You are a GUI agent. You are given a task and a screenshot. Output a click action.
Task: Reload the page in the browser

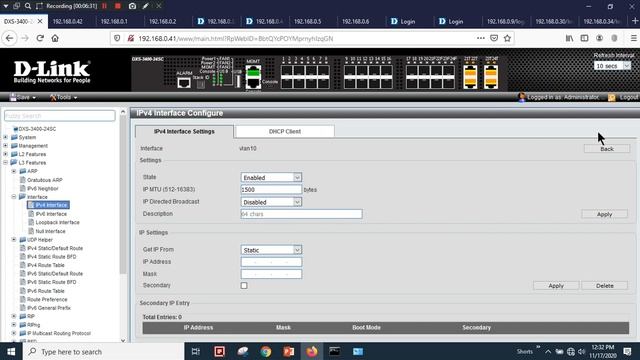pos(40,38)
